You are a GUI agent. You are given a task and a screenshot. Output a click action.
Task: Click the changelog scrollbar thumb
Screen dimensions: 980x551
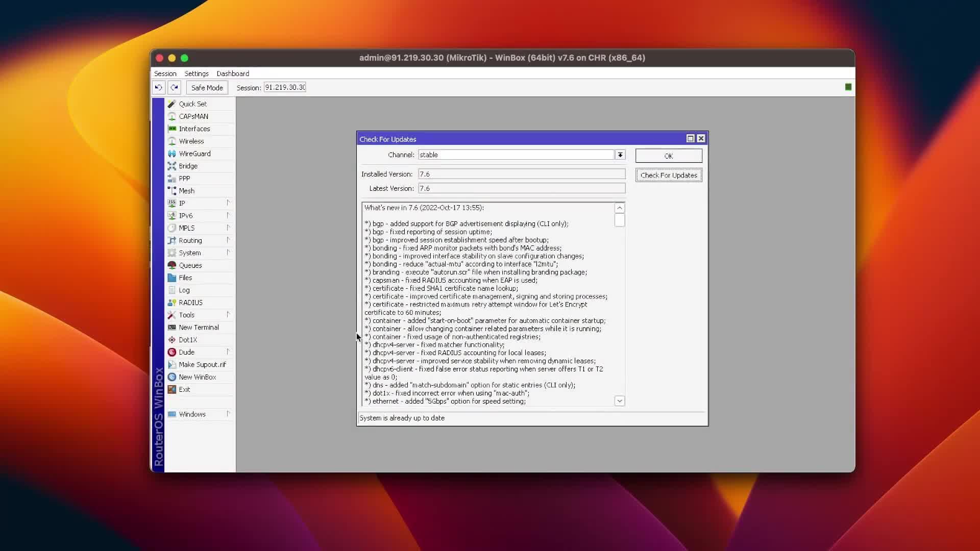620,220
